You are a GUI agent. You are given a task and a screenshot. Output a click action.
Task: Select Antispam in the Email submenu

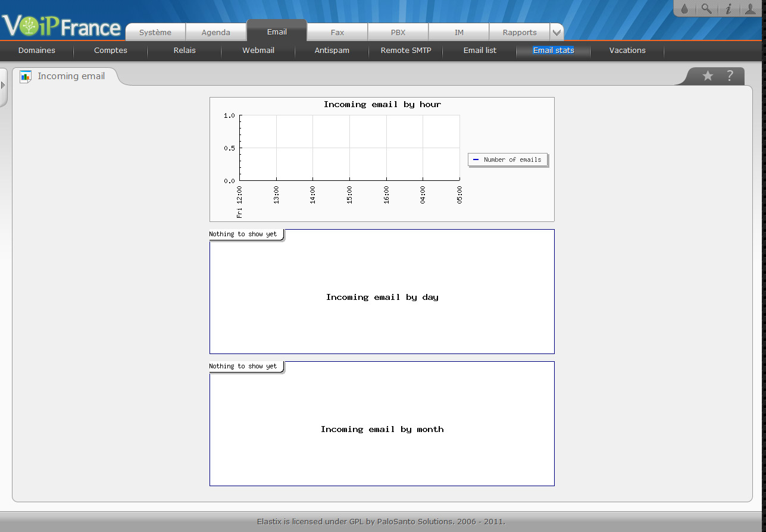(332, 51)
